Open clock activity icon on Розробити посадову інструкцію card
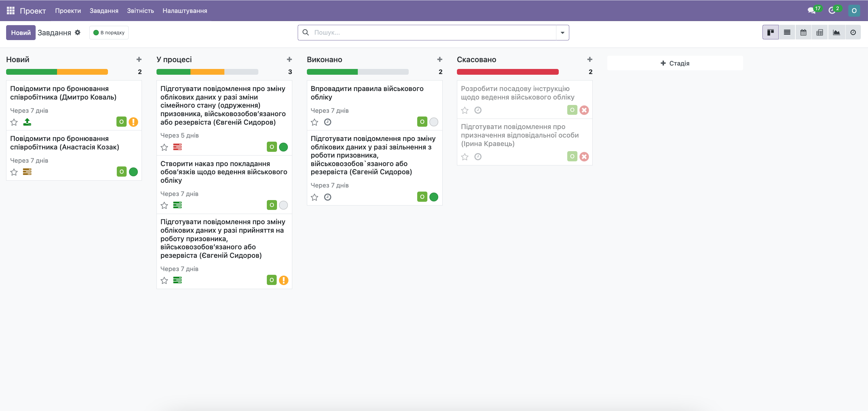 tap(478, 110)
